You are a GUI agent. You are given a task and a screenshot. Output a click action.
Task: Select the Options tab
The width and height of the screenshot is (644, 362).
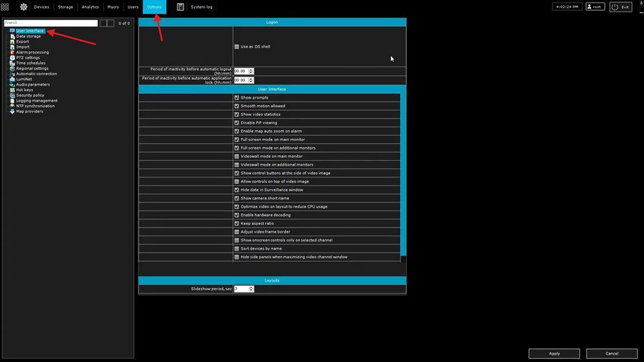(155, 7)
